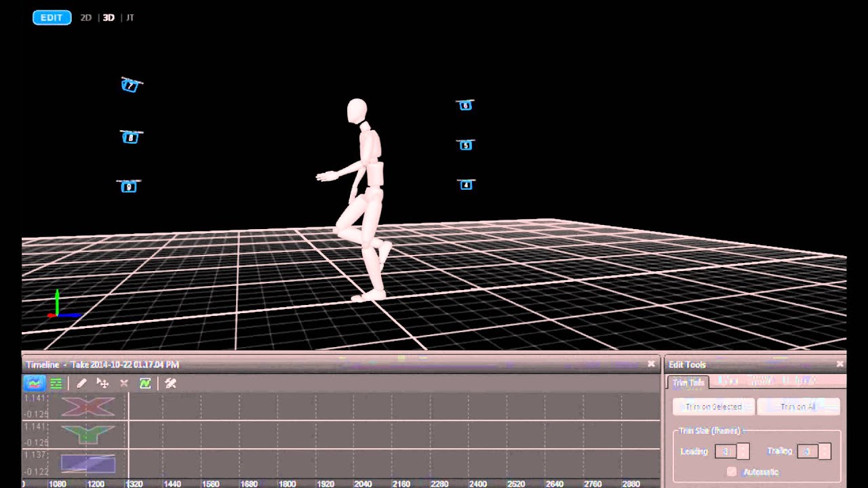Click the Trim on Selected button
The width and height of the screenshot is (868, 488).
pos(713,407)
